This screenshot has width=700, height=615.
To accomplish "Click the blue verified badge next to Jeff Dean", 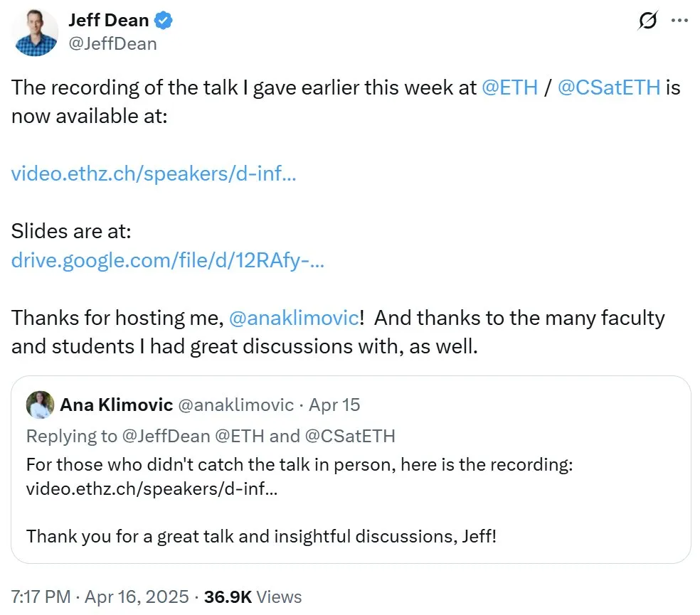I will point(163,20).
